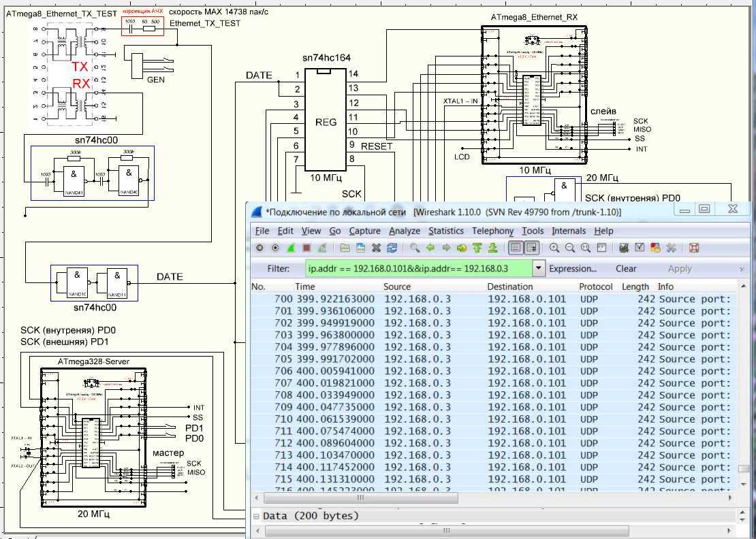Image resolution: width=756 pixels, height=539 pixels.
Task: Click the Save capture file icon
Action: (x=360, y=248)
